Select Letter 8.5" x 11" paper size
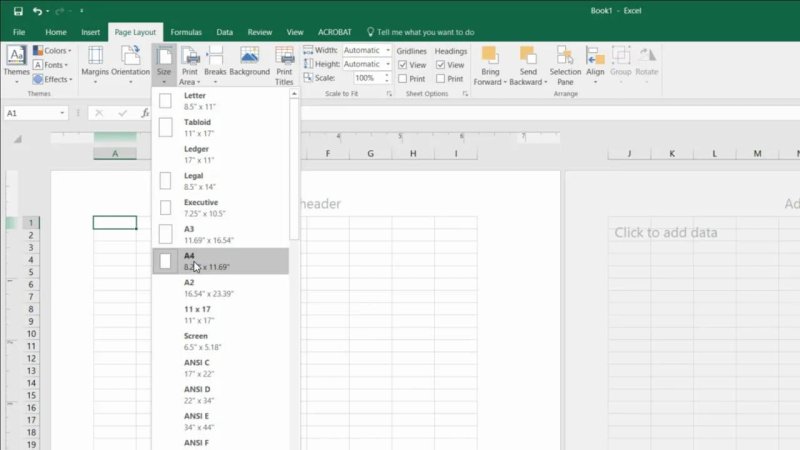Image resolution: width=800 pixels, height=450 pixels. pyautogui.click(x=221, y=101)
